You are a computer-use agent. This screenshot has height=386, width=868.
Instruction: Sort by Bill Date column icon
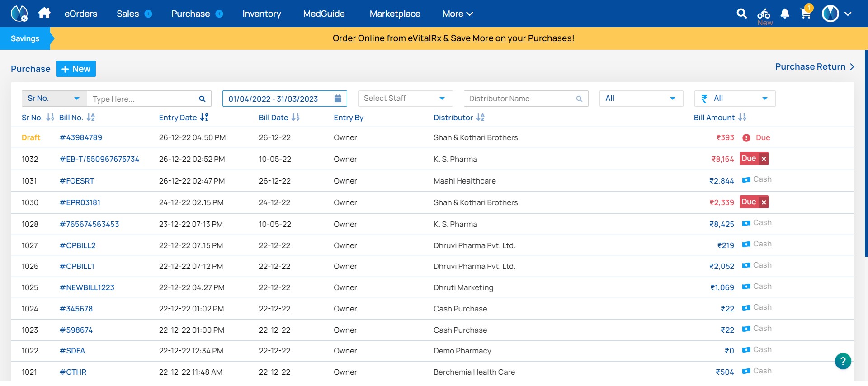click(296, 118)
